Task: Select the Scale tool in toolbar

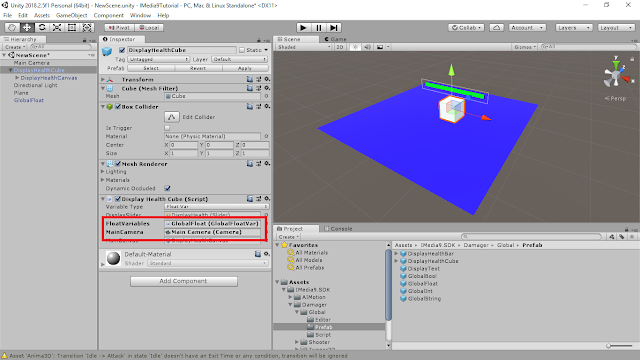Action: click(x=57, y=27)
